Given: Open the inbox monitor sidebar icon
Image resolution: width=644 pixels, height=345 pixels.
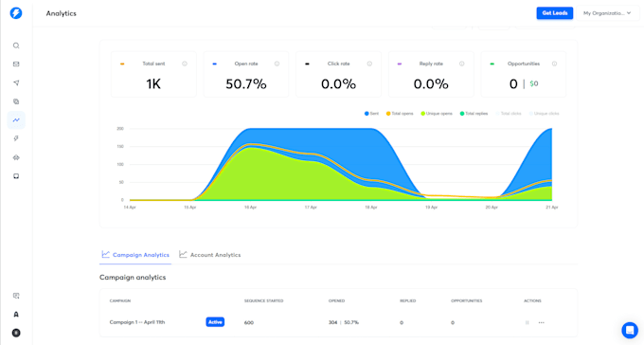Looking at the screenshot, I should pos(16,176).
